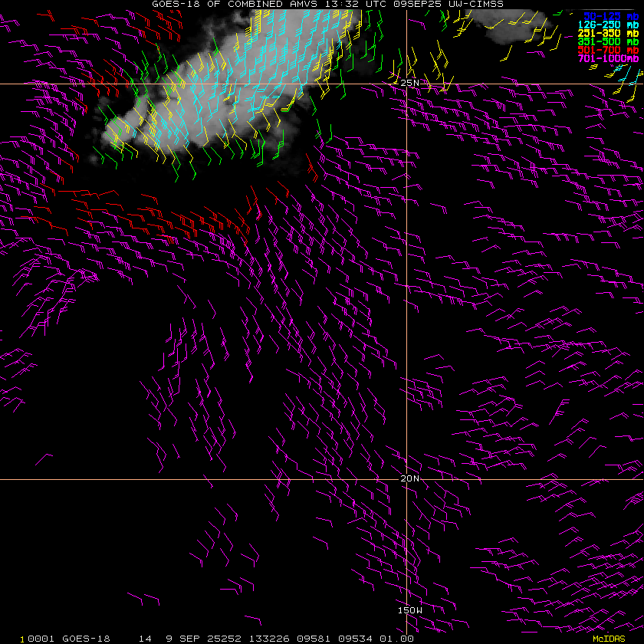Click the 01.00 footer value
Screen dimensions: 644x644
(396, 639)
